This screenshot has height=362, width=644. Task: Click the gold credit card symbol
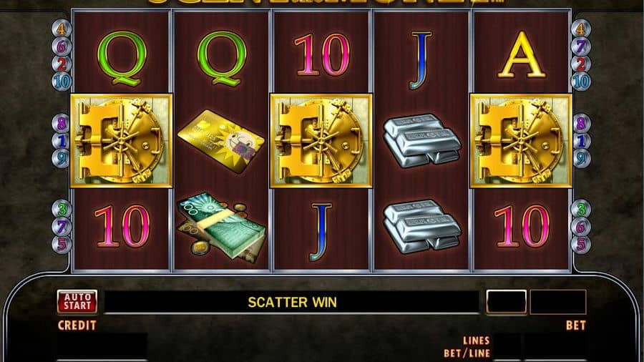221,141
